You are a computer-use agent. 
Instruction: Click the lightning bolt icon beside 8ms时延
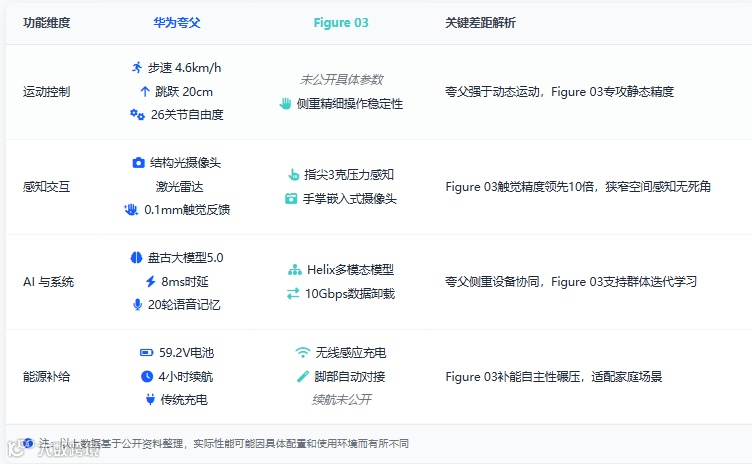tap(151, 281)
